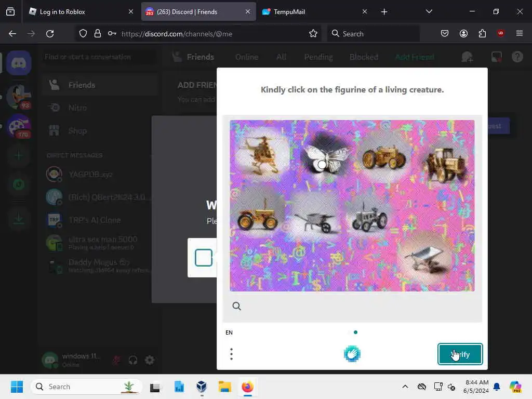Tick the human verification checkbox behind the captcha
Image resolution: width=532 pixels, height=399 pixels.
(204, 258)
